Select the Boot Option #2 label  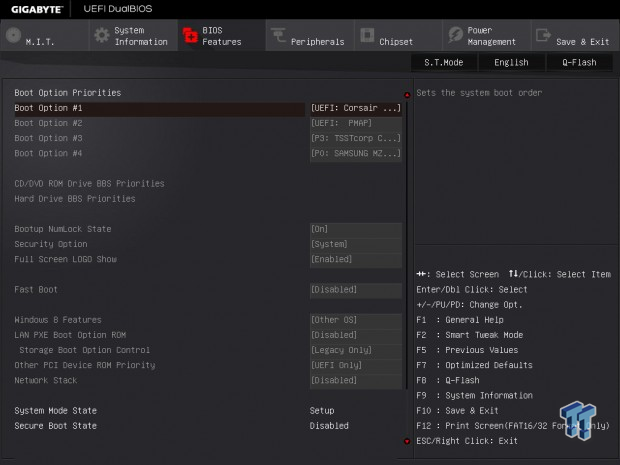tap(48, 123)
